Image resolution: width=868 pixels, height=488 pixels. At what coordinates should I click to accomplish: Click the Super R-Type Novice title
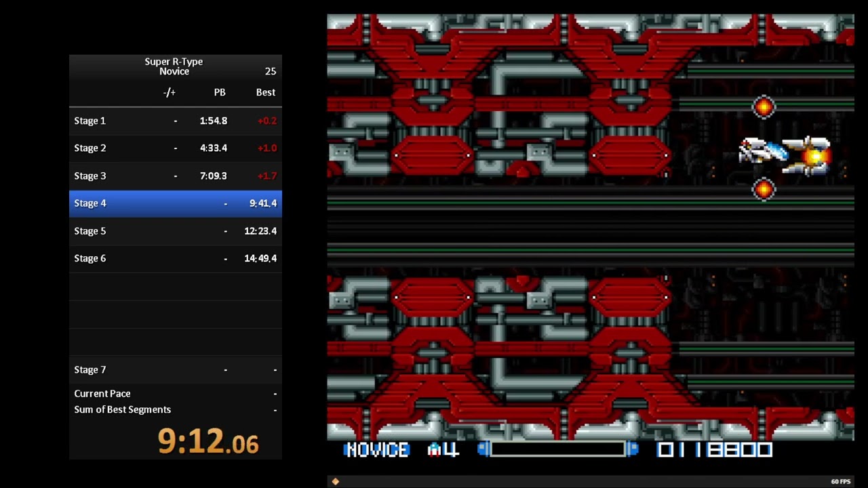[x=174, y=66]
